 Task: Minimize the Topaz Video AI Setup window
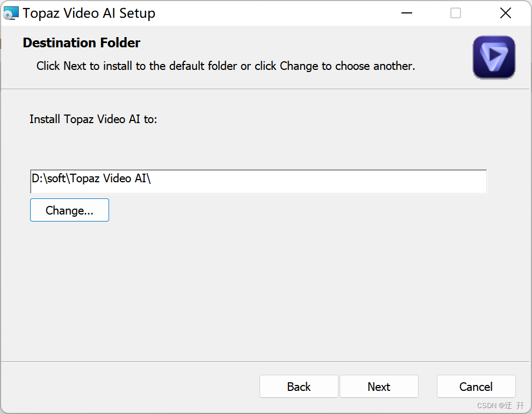[406, 13]
